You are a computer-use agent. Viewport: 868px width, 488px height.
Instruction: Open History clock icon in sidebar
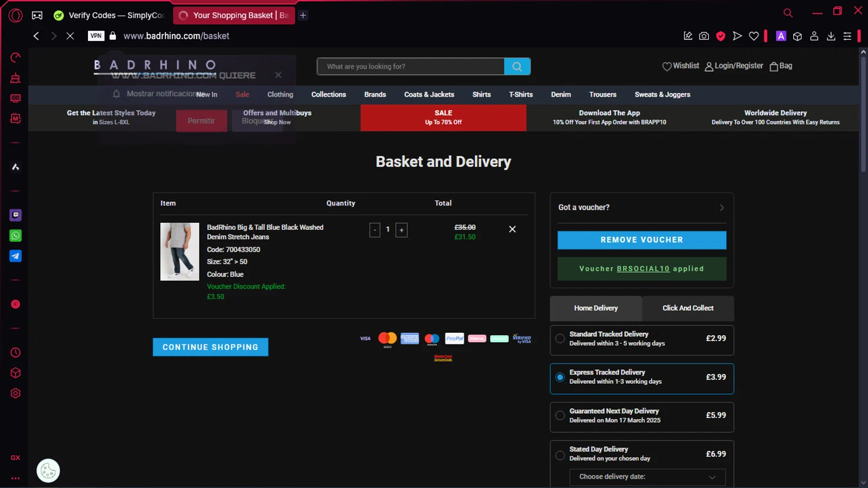tap(16, 353)
